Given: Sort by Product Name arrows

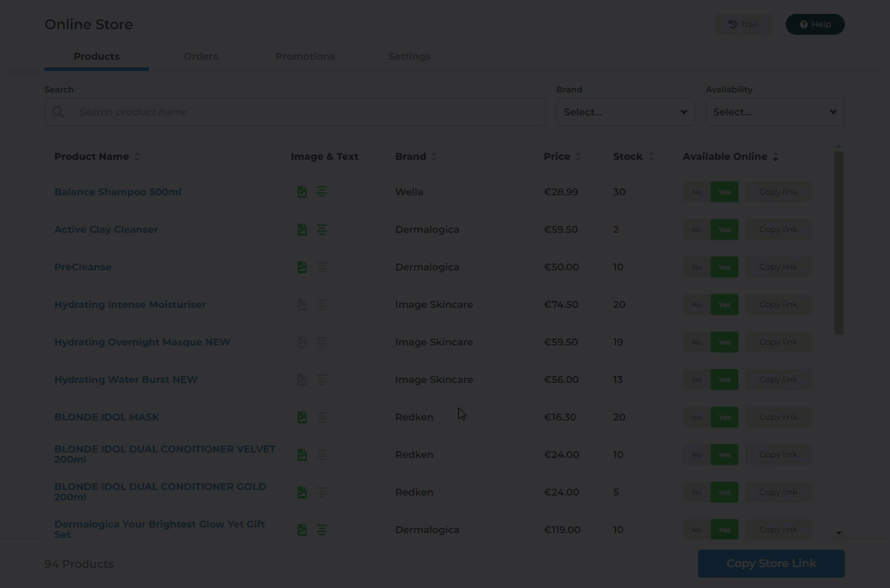Looking at the screenshot, I should coord(137,156).
